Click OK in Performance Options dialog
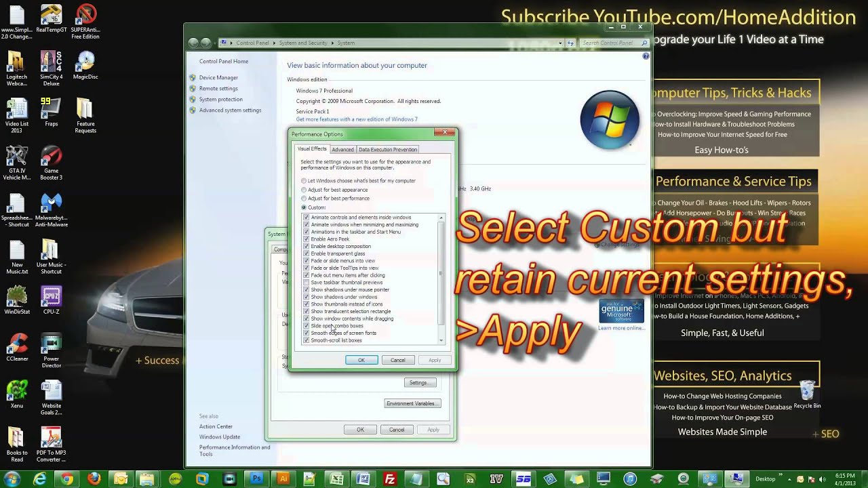Viewport: 868px width, 488px height. [361, 360]
